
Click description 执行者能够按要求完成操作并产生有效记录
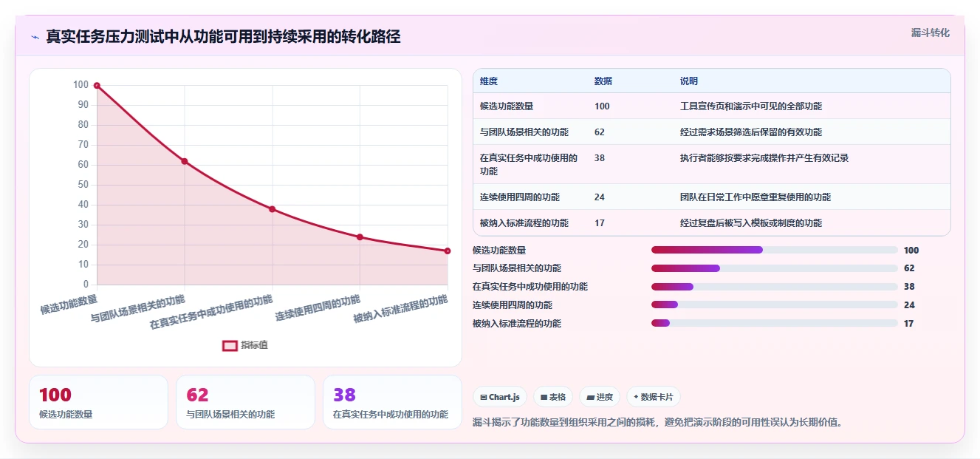point(764,158)
